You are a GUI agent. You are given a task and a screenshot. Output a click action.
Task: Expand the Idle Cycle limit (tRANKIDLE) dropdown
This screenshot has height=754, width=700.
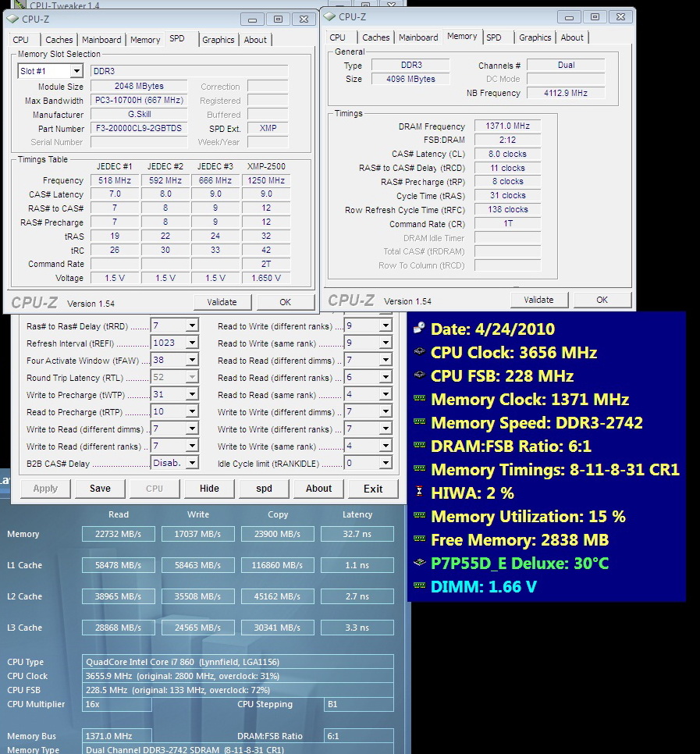(386, 463)
